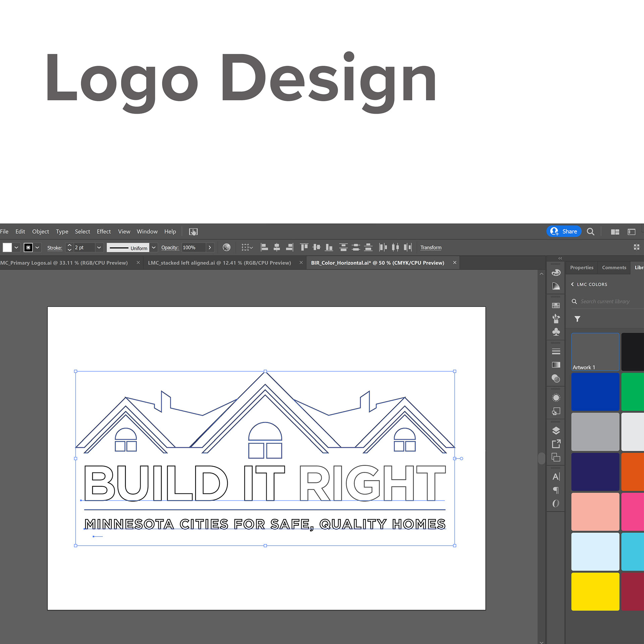This screenshot has height=644, width=644.
Task: Switch to the Comments panel tab
Action: point(614,267)
